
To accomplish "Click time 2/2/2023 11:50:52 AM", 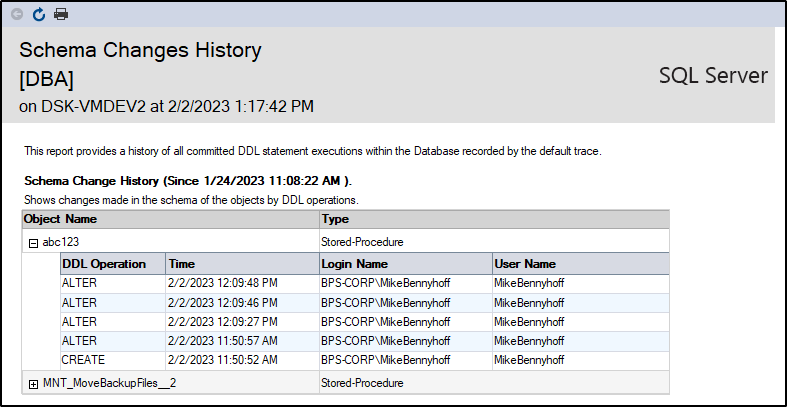I will [222, 360].
